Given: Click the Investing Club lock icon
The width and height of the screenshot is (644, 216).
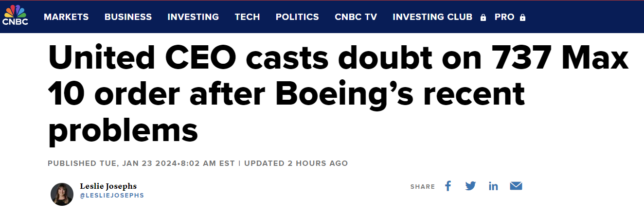Looking at the screenshot, I should pos(483,18).
